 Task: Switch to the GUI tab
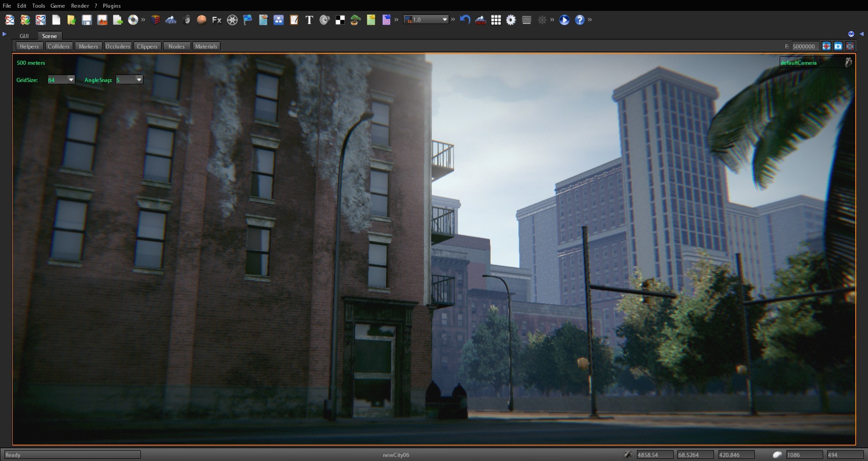[x=24, y=36]
